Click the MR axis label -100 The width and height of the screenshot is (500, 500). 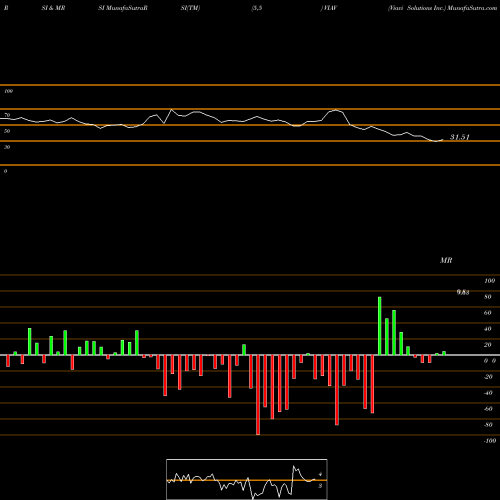490,441
